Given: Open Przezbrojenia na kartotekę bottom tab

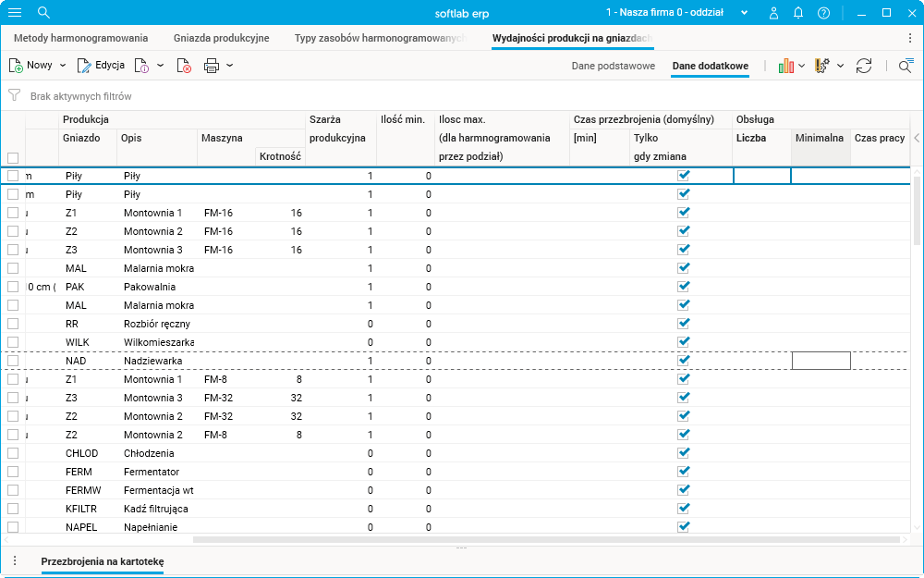Looking at the screenshot, I should (x=103, y=561).
